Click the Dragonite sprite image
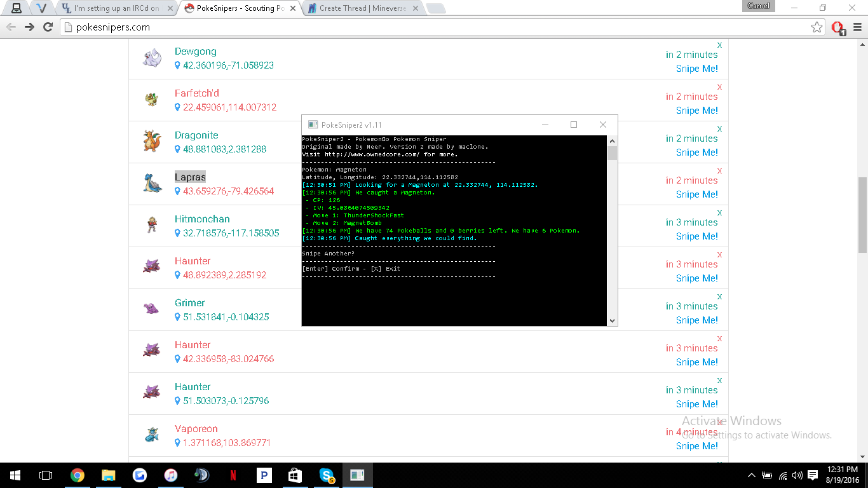Image resolution: width=868 pixels, height=488 pixels. pos(152,142)
